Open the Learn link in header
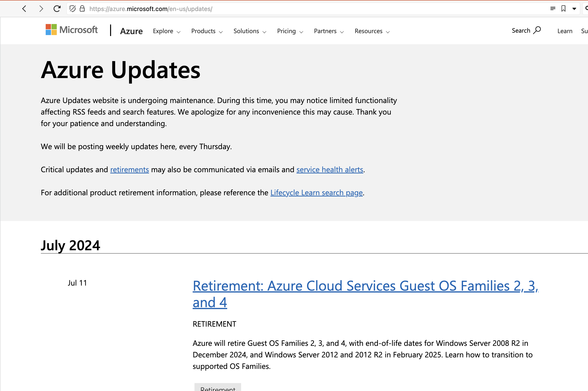This screenshot has height=391, width=588. 565,31
